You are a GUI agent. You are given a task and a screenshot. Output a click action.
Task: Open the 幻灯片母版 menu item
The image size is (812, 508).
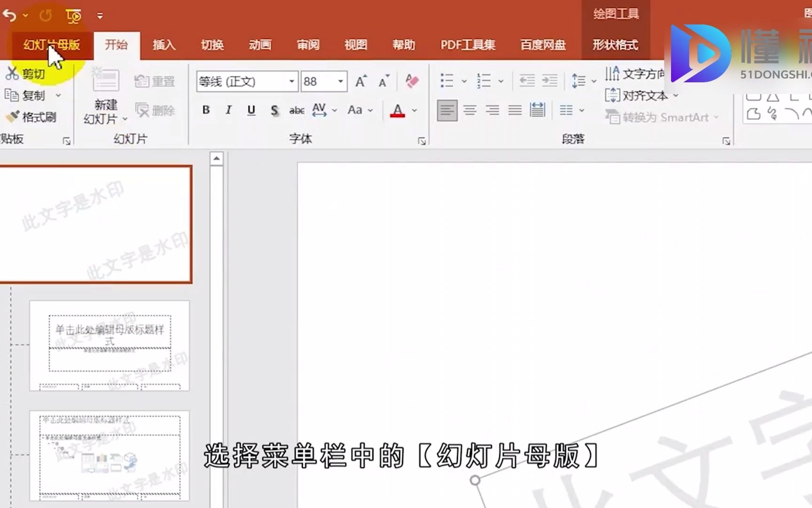(x=51, y=45)
